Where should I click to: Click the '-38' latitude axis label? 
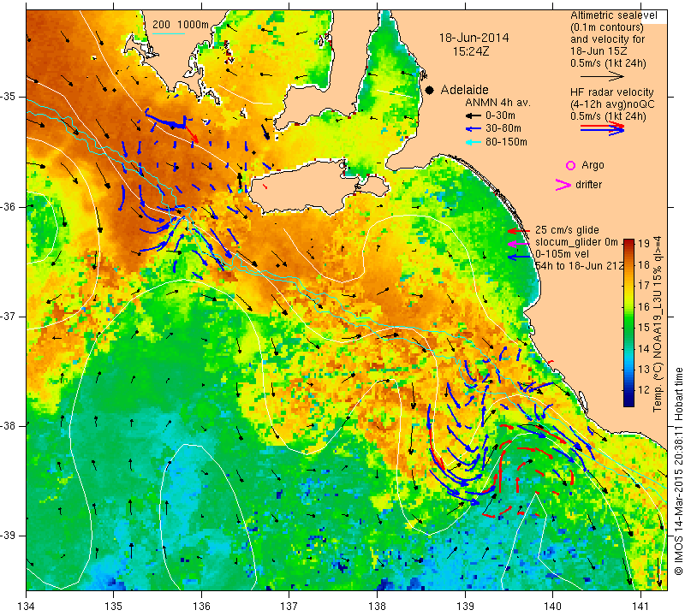[x=9, y=426]
